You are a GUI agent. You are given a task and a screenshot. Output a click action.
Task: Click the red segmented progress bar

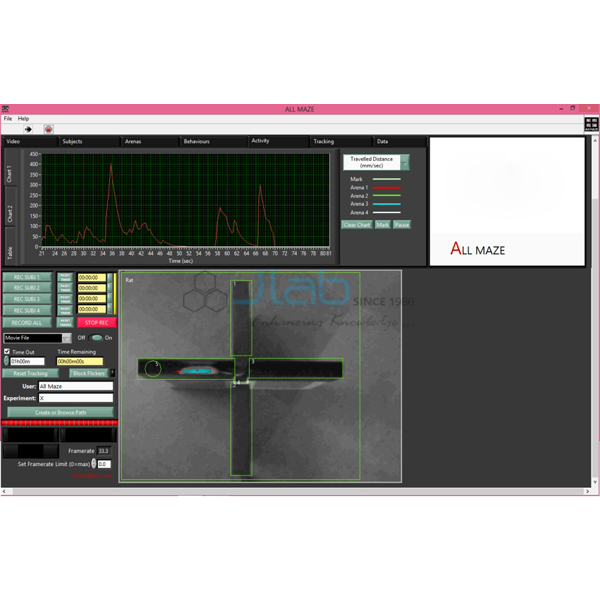[59, 423]
